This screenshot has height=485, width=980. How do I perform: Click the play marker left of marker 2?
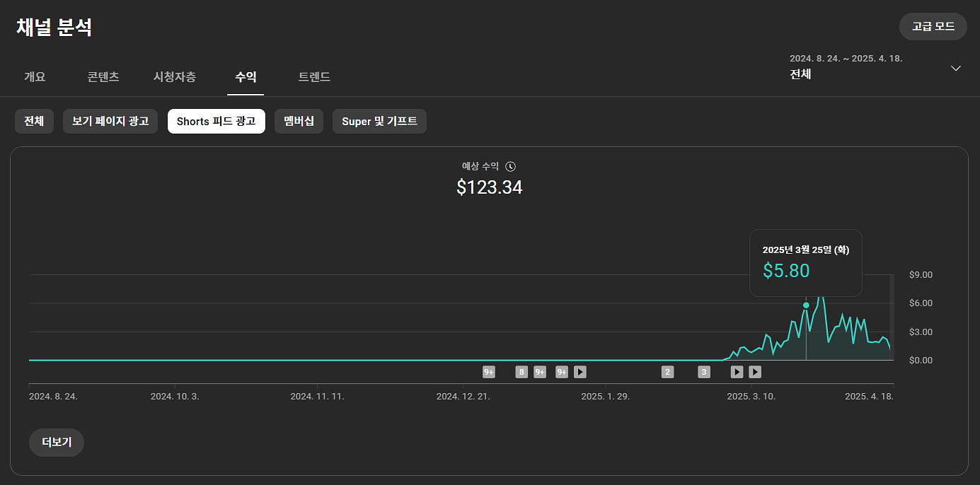(580, 372)
